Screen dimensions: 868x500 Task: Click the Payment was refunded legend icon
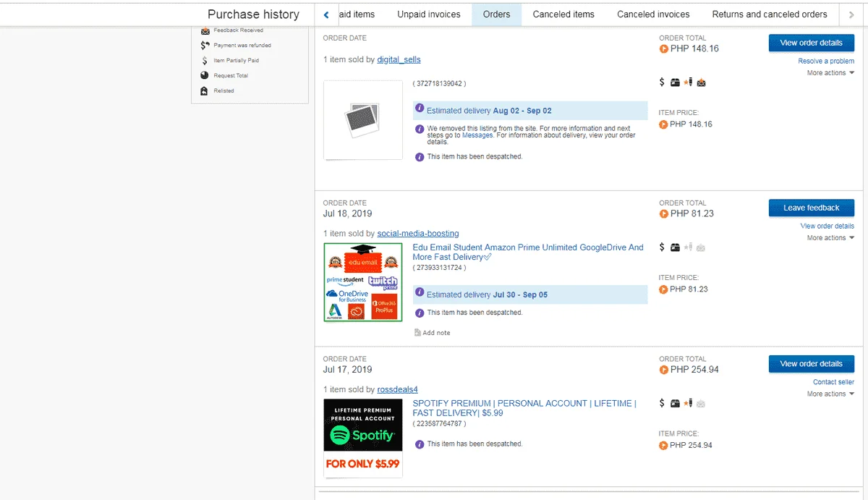pos(205,46)
